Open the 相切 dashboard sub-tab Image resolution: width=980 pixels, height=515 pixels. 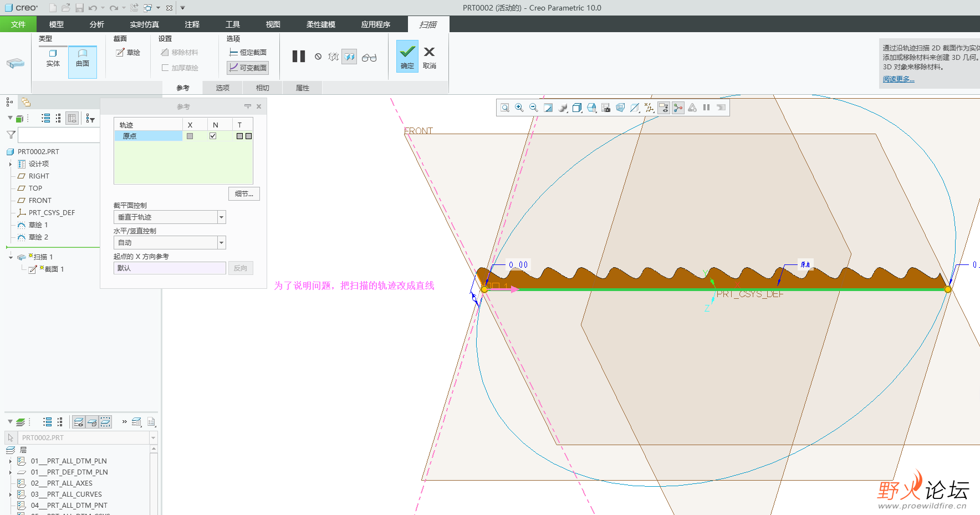click(263, 88)
